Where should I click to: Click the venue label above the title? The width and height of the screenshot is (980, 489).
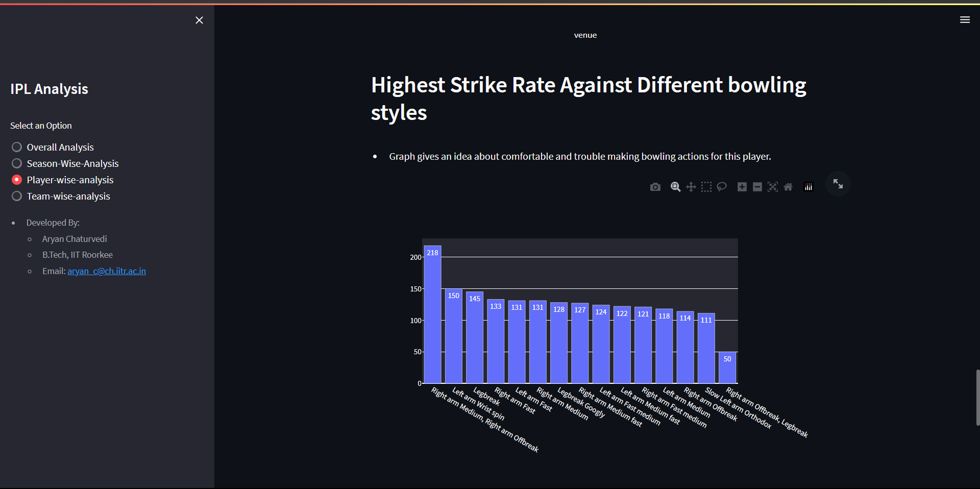click(585, 35)
